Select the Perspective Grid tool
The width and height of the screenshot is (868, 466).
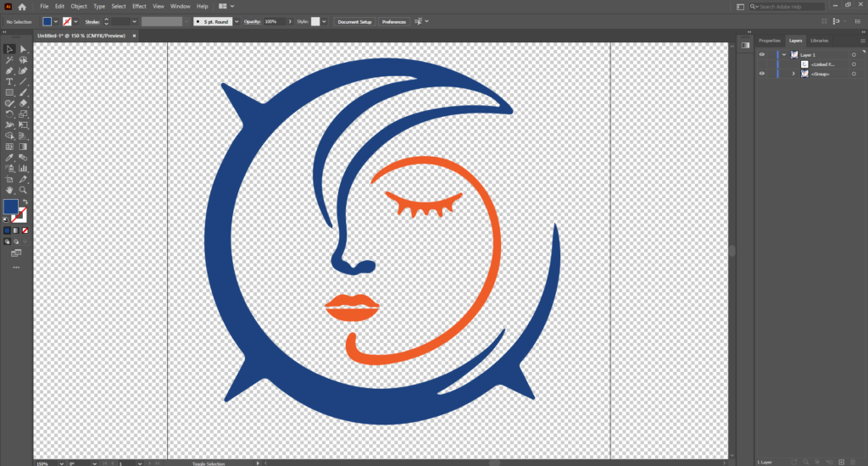[x=23, y=136]
